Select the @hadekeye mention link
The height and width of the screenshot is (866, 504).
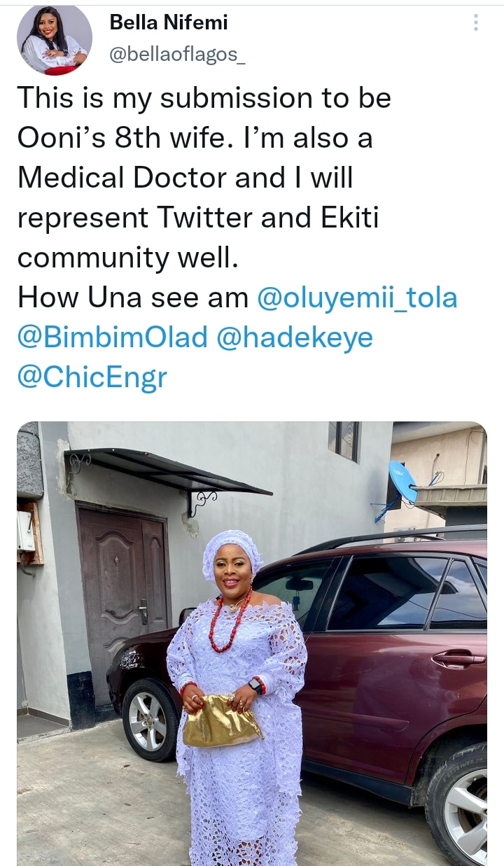[295, 337]
